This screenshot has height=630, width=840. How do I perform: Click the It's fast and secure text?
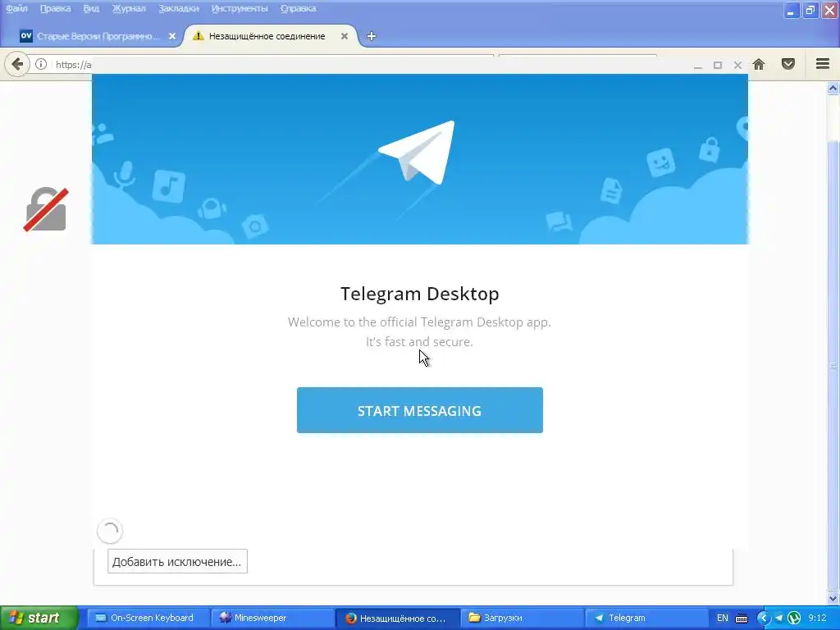tap(419, 342)
